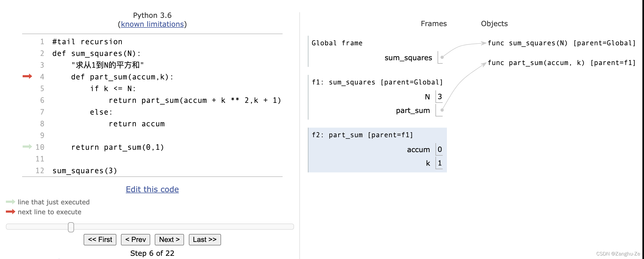
Task: Jump to last step with Last button
Action: click(x=204, y=239)
